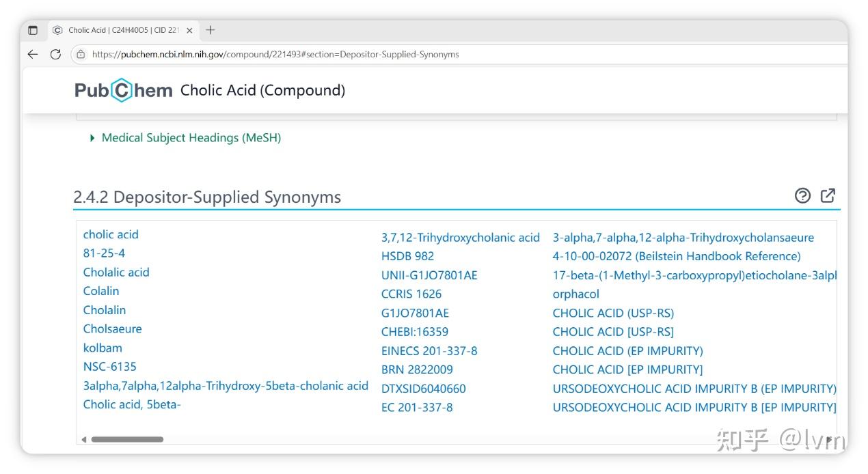The image size is (868, 474).
Task: Open help for Depositor-Supplied Synonyms section
Action: (x=802, y=196)
